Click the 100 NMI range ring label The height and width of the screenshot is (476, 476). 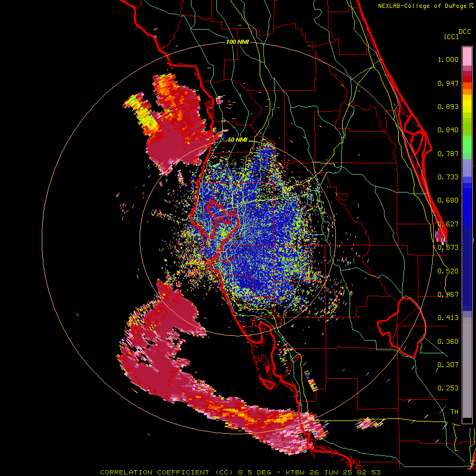(x=237, y=42)
